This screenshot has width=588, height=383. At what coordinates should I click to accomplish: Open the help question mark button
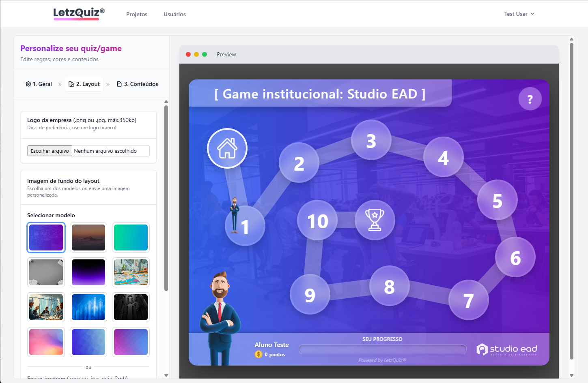(530, 99)
